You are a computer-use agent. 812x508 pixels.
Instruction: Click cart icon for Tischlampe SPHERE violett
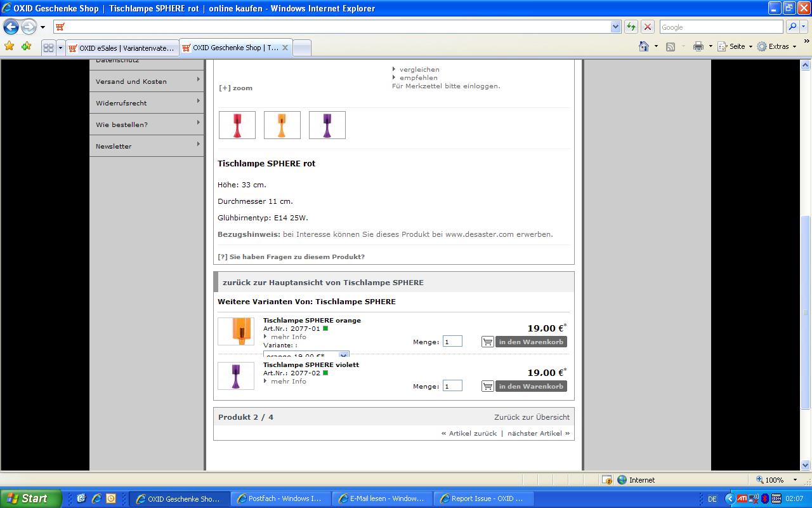tap(487, 386)
